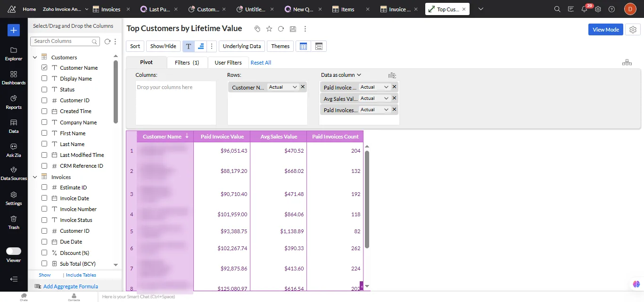Click the Sort button
This screenshot has height=302, width=644.
(x=135, y=46)
